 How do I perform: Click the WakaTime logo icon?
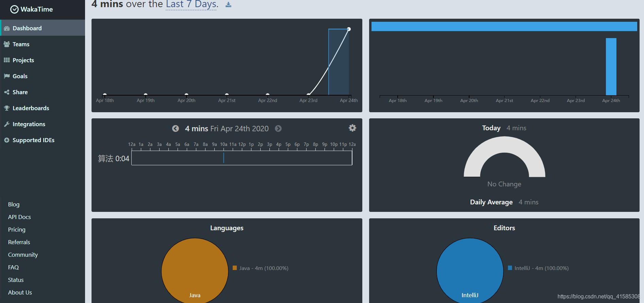(x=14, y=10)
